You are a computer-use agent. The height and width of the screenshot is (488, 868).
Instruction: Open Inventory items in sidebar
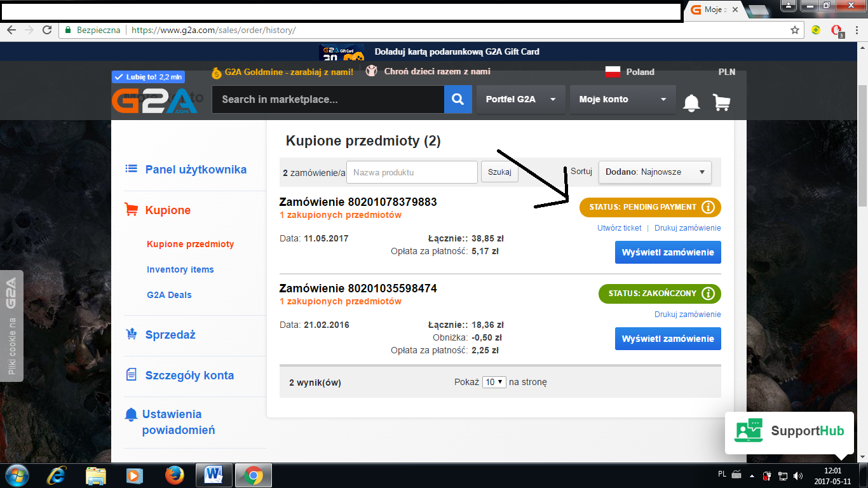click(x=180, y=269)
